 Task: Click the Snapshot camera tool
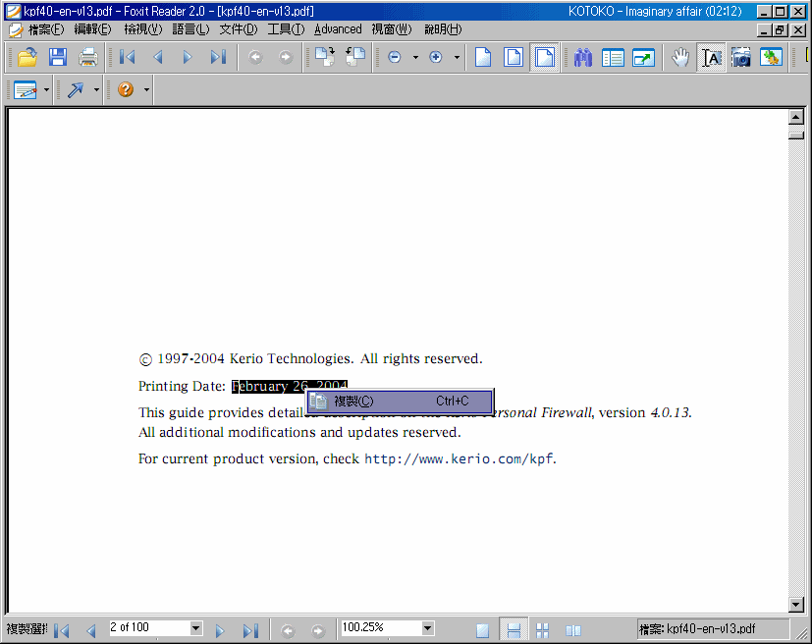tap(741, 58)
